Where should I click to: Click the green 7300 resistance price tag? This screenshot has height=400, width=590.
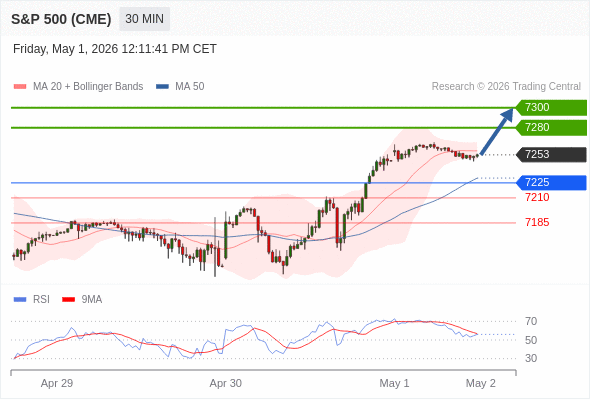pos(551,108)
